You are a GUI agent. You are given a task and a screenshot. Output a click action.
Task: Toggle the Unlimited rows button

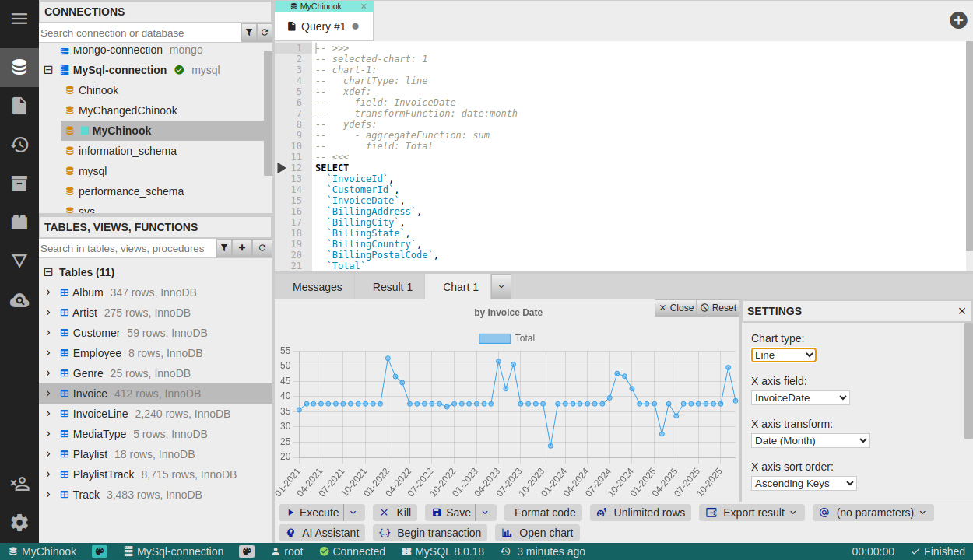click(x=641, y=513)
